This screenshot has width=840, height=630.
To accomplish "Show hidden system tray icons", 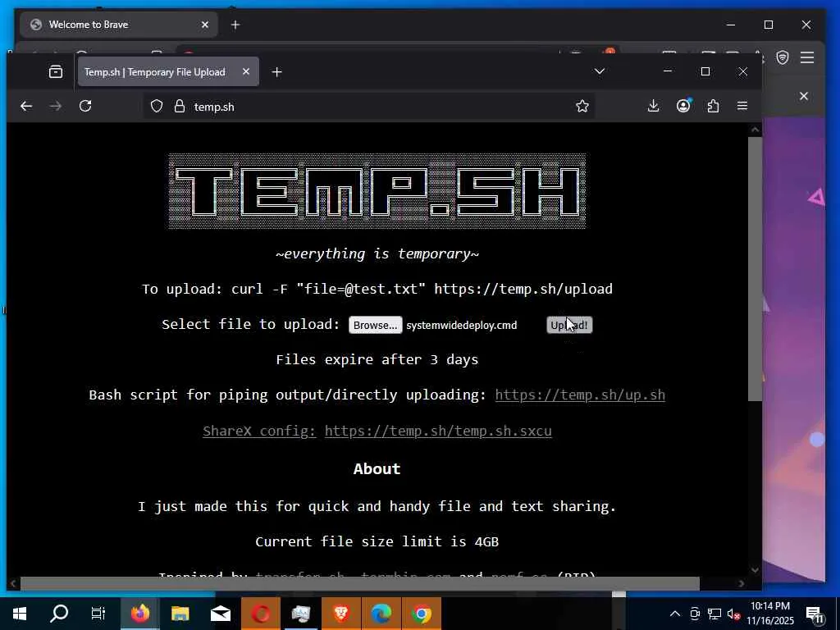I will pos(675,614).
